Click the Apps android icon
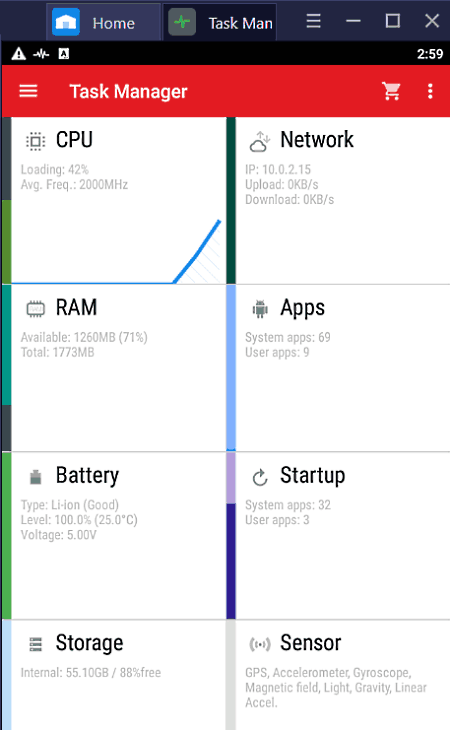This screenshot has height=730, width=450. point(260,309)
